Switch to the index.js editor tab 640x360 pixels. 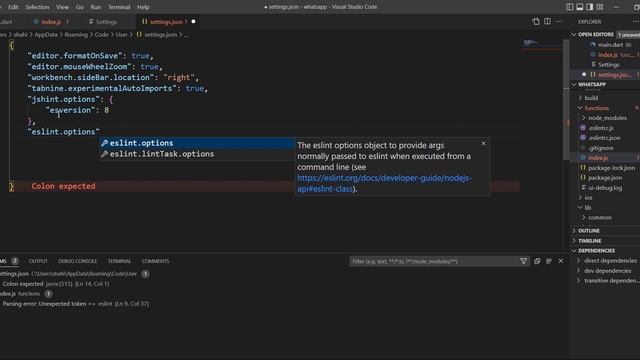tap(51, 22)
